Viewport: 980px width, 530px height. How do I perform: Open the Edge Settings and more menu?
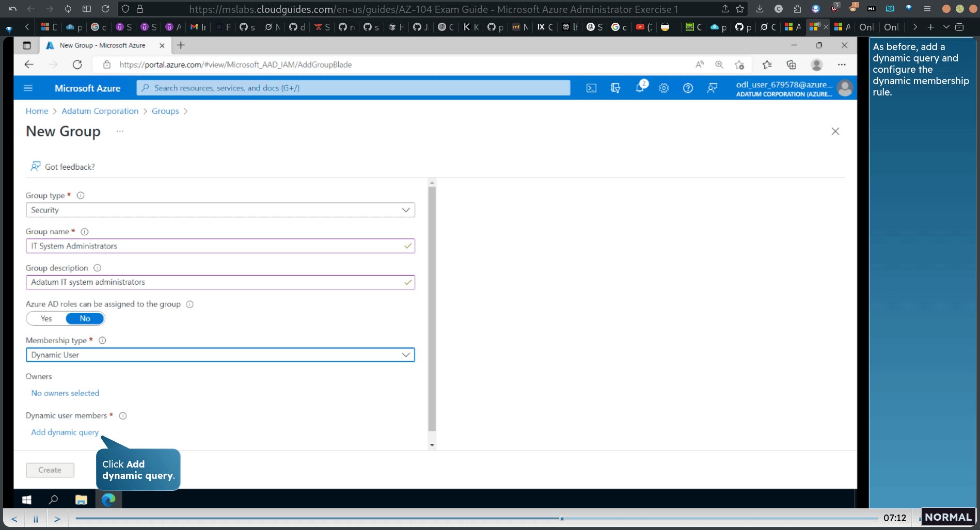click(x=842, y=65)
